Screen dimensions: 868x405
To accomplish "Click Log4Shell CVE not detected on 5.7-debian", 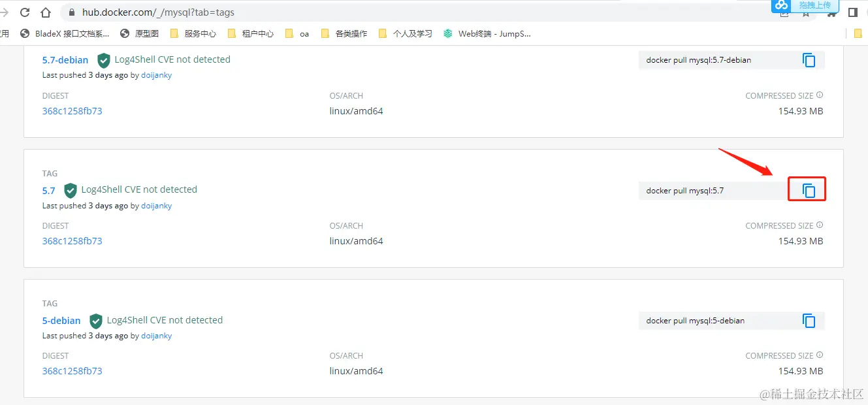I will (x=172, y=59).
